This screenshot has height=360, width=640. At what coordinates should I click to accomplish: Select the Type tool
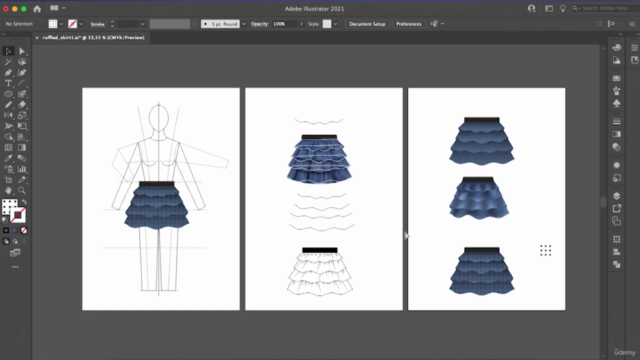click(8, 83)
